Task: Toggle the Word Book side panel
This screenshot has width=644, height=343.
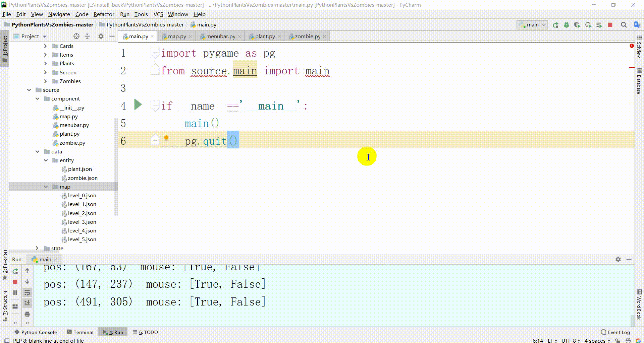Action: click(x=639, y=305)
